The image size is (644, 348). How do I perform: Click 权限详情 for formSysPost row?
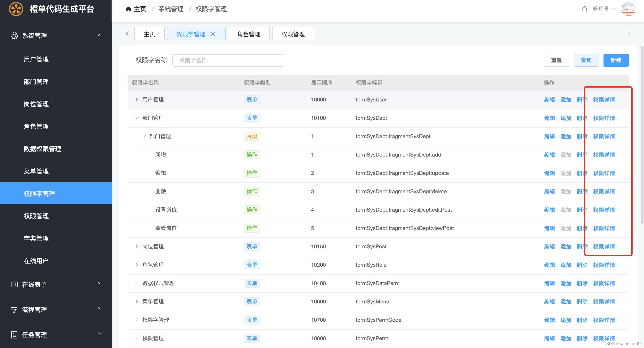[604, 246]
